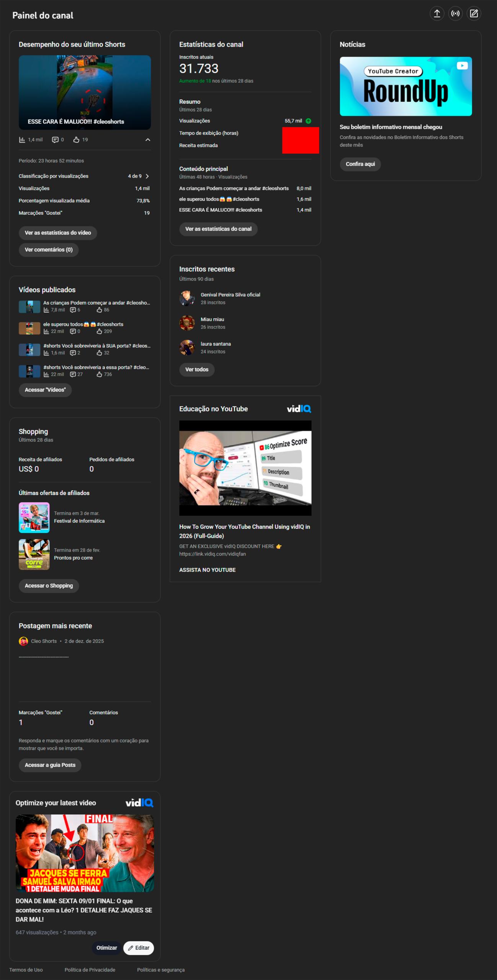This screenshot has width=497, height=980.
Task: Click the Cleo Shorts channel avatar
Action: (x=23, y=641)
